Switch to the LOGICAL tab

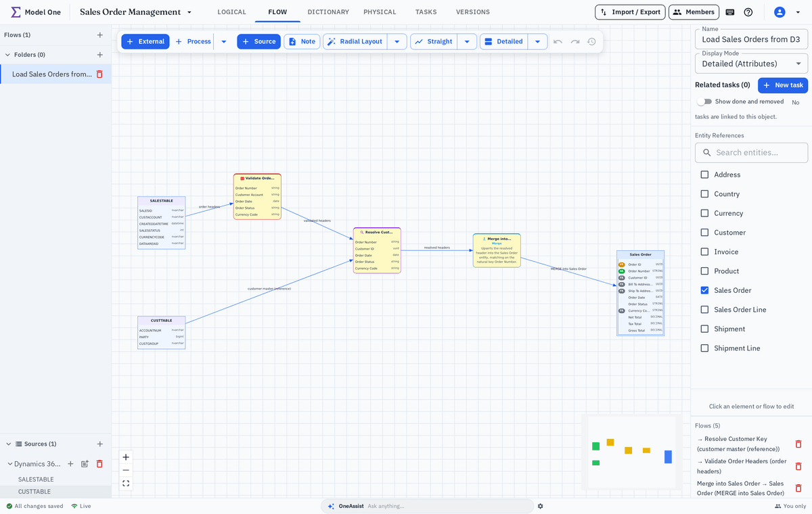point(231,12)
